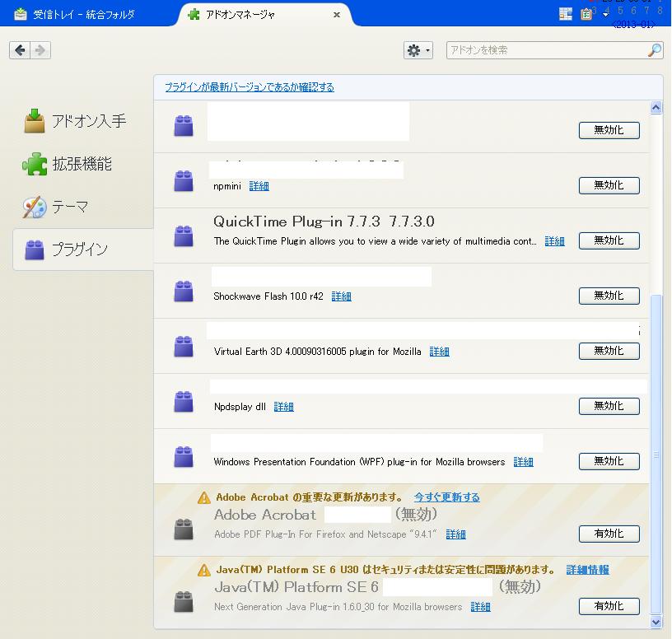
Task: Expand the tab list dropdown arrow
Action: pos(605,15)
